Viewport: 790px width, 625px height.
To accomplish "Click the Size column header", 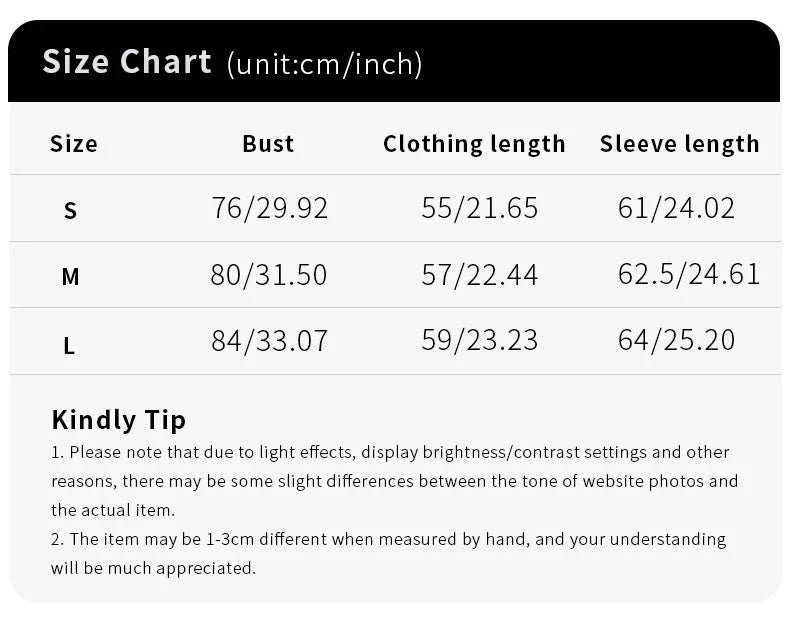I will [74, 144].
